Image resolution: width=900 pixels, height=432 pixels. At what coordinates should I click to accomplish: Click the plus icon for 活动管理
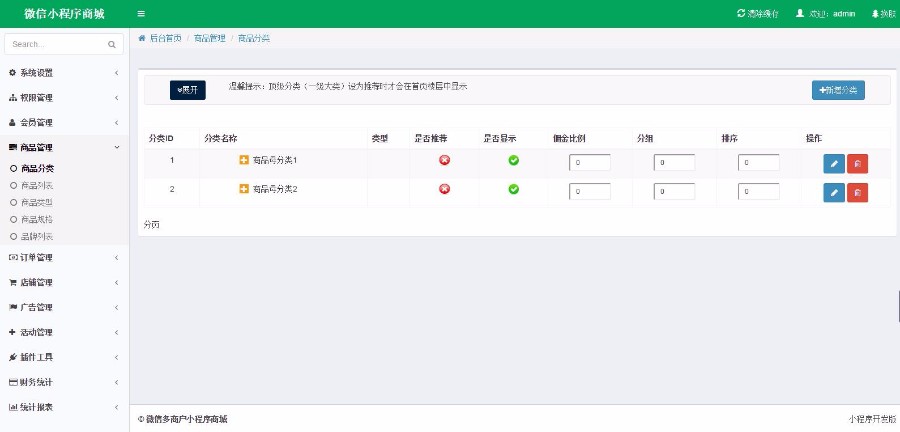coord(13,332)
